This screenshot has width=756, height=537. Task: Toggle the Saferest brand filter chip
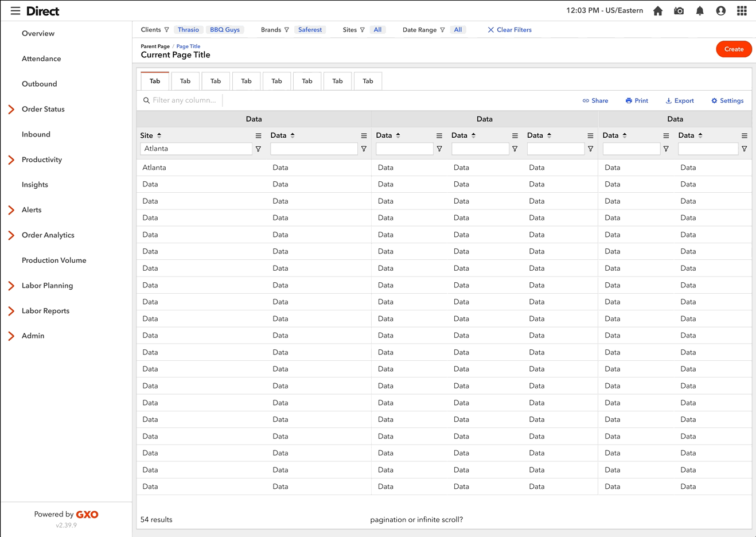tap(310, 29)
